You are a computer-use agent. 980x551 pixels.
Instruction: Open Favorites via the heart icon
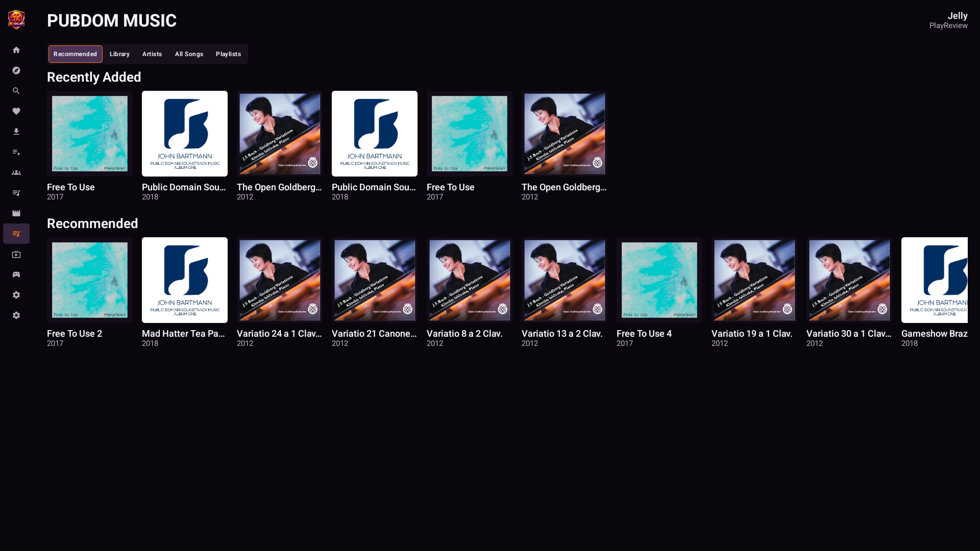16,111
